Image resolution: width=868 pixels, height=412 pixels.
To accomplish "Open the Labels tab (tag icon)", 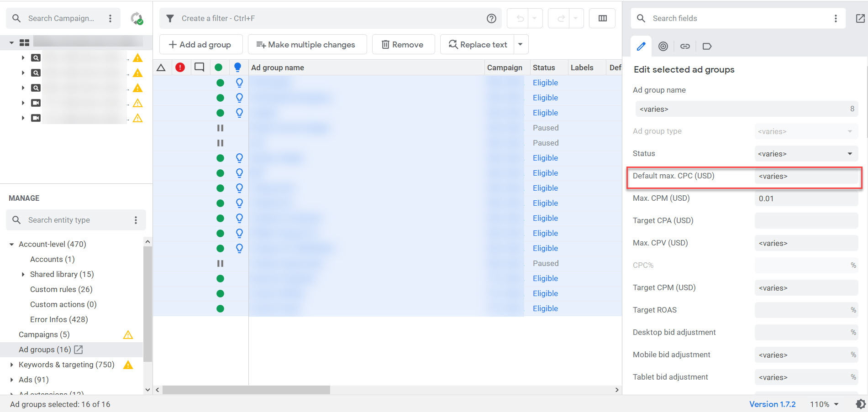I will click(x=707, y=46).
